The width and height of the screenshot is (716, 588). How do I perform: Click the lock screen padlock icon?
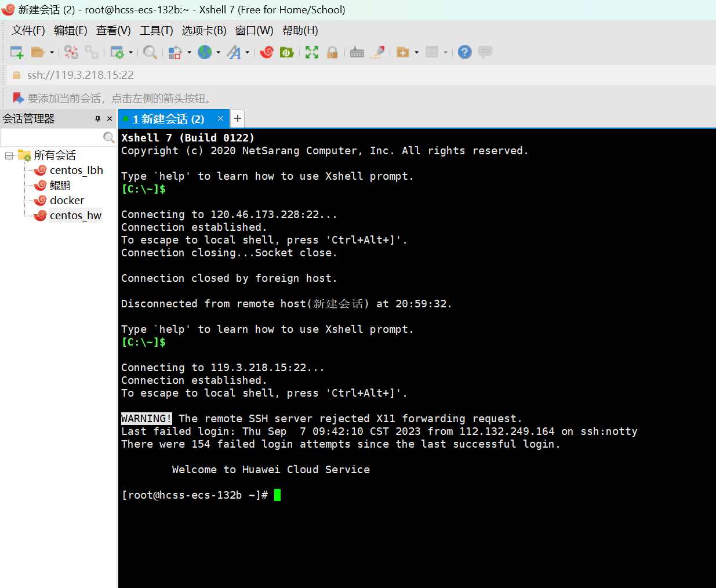click(332, 52)
